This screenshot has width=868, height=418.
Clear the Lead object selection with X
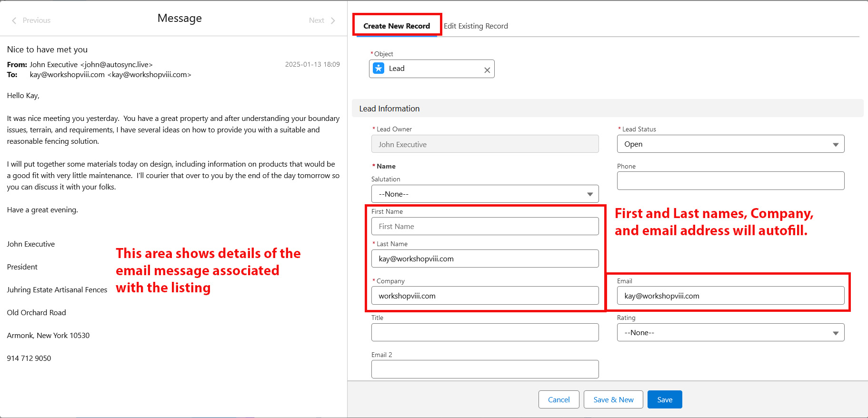[487, 70]
